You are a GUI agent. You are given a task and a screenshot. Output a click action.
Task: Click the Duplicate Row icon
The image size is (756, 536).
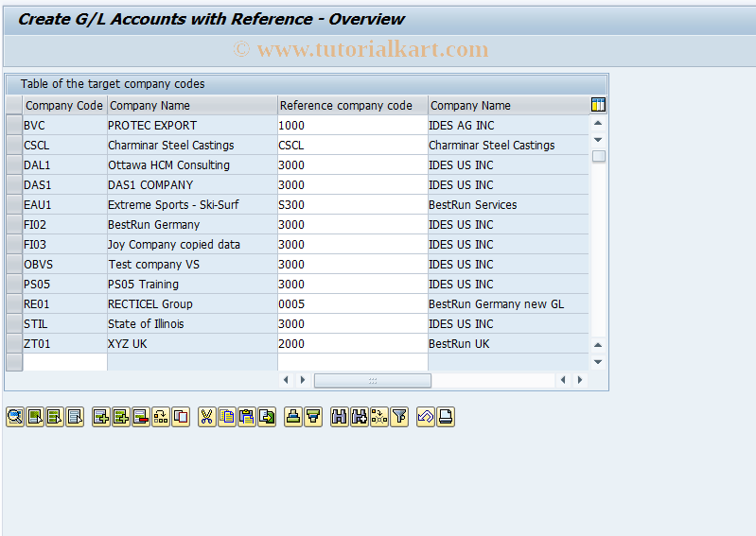(x=181, y=417)
